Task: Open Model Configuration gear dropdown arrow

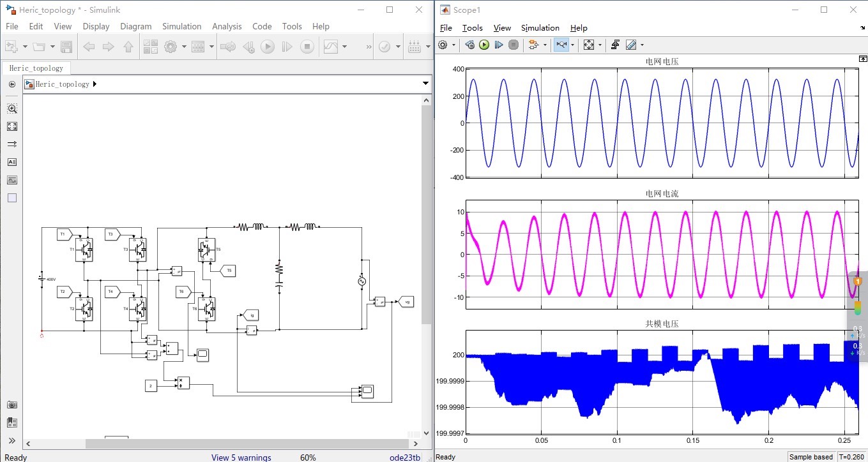Action: [x=183, y=47]
